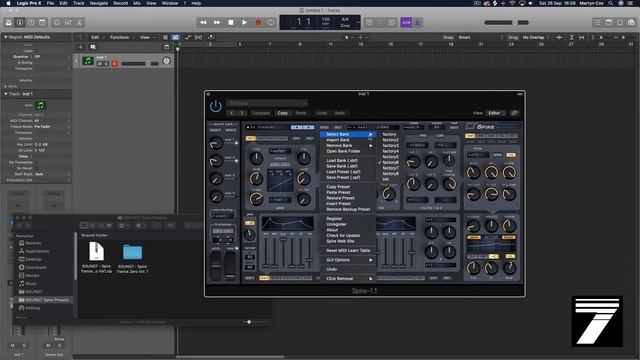Click the Inst 1 track pan knob
640x360 pixels.
(x=166, y=61)
